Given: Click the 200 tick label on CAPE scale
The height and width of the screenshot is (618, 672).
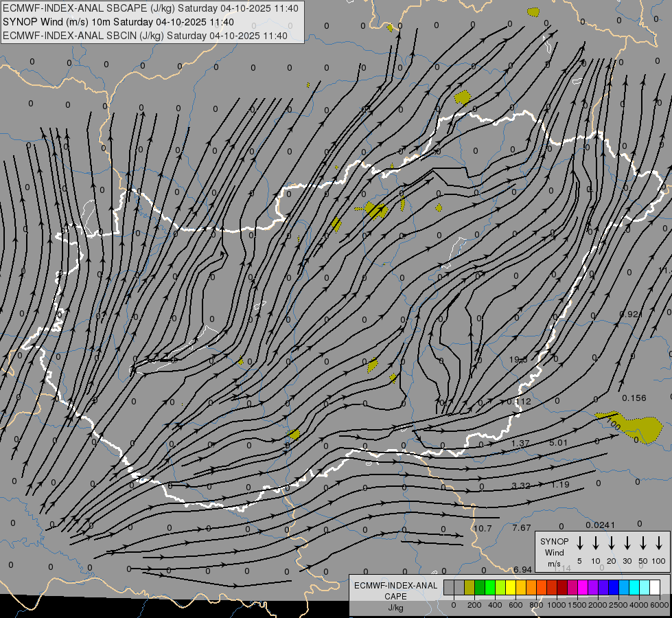Looking at the screenshot, I should (x=474, y=605).
